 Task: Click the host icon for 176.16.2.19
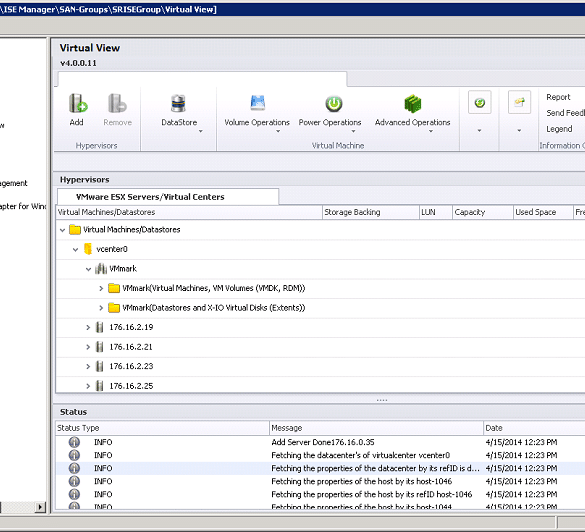[x=99, y=327]
